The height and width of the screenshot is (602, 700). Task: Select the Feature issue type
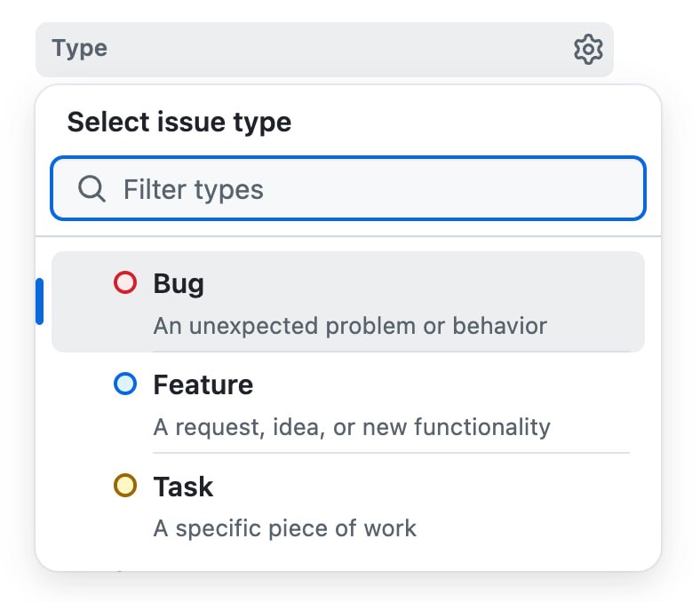click(348, 403)
